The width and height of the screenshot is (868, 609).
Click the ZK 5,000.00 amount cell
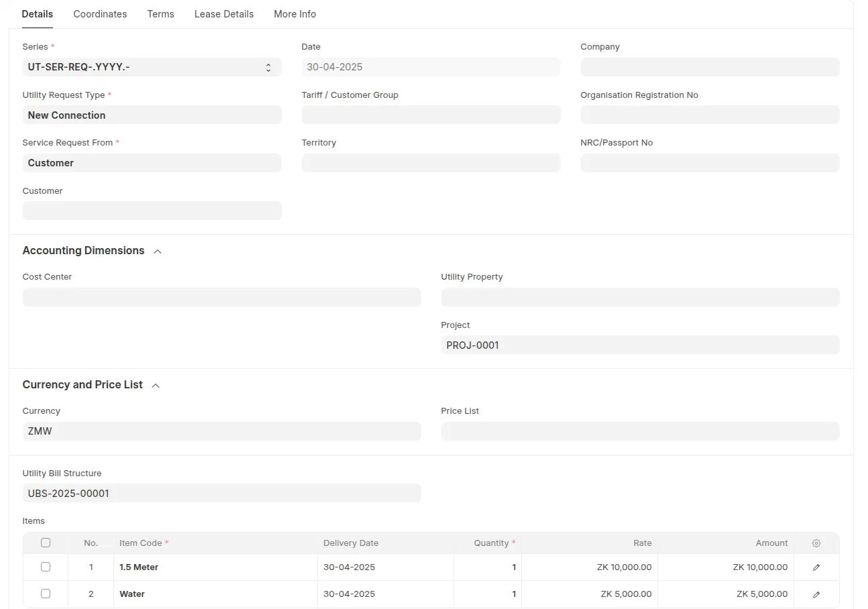726,594
